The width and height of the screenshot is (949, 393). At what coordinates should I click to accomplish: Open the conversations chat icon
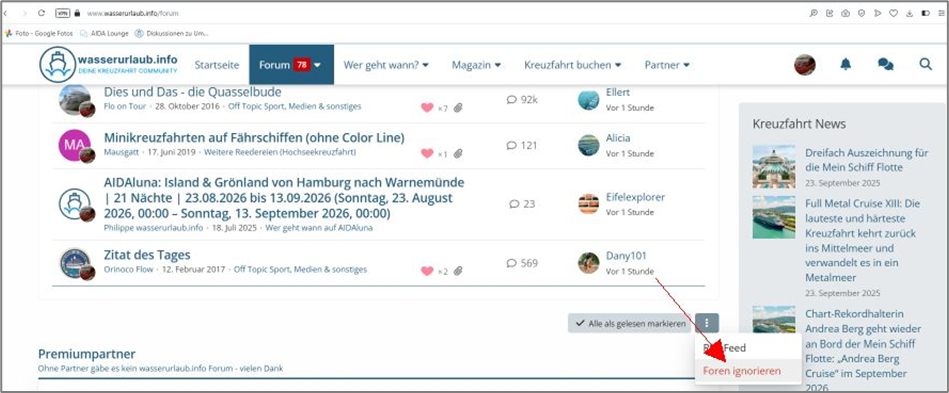click(885, 64)
